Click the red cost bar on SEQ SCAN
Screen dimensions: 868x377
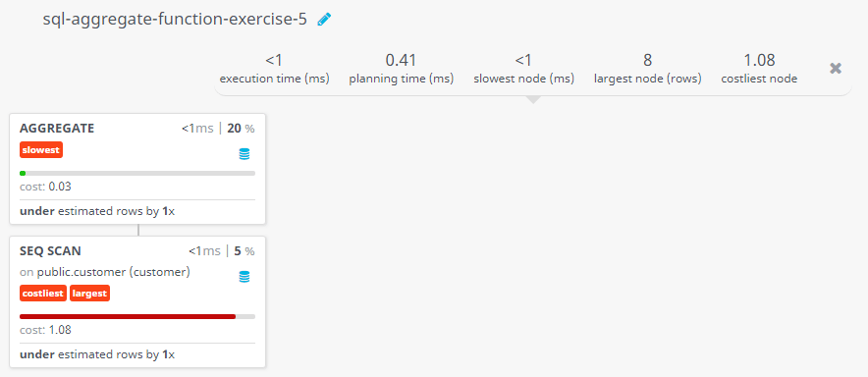pos(128,317)
